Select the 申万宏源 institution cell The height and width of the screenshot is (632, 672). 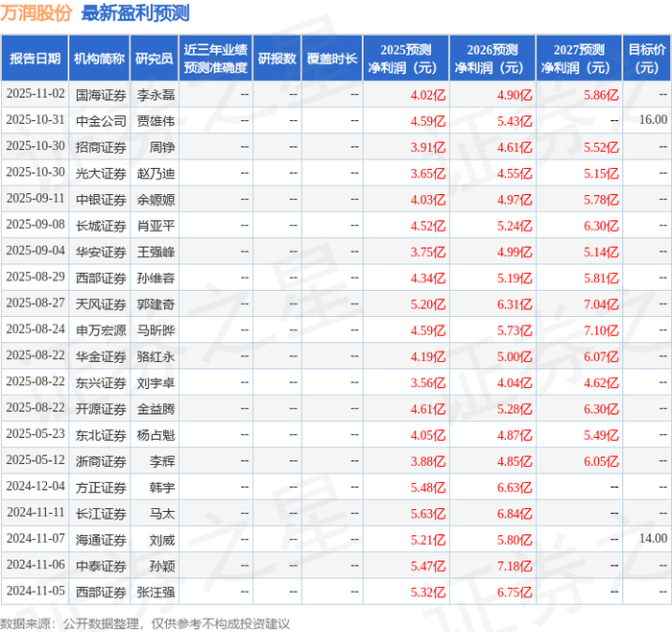(x=101, y=329)
